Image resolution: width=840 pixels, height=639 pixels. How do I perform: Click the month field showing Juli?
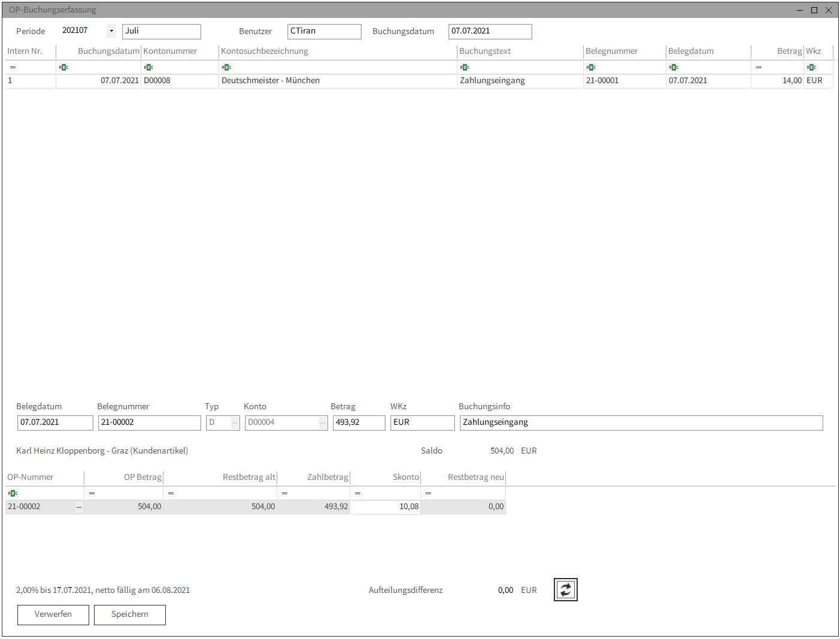click(x=162, y=31)
